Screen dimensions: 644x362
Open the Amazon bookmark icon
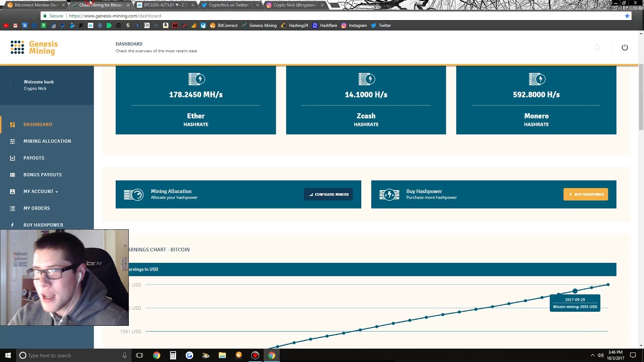click(x=166, y=25)
